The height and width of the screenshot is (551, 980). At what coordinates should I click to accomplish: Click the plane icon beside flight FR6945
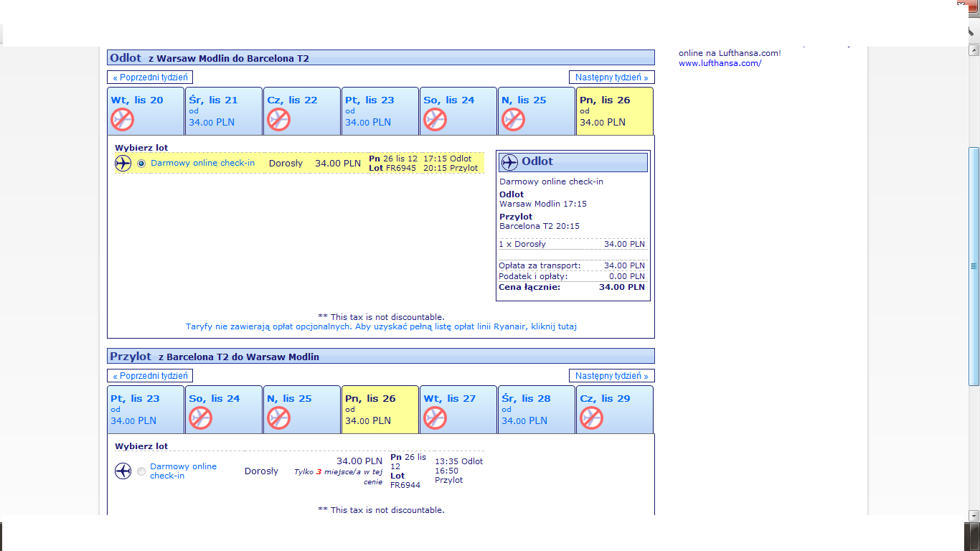(x=123, y=164)
